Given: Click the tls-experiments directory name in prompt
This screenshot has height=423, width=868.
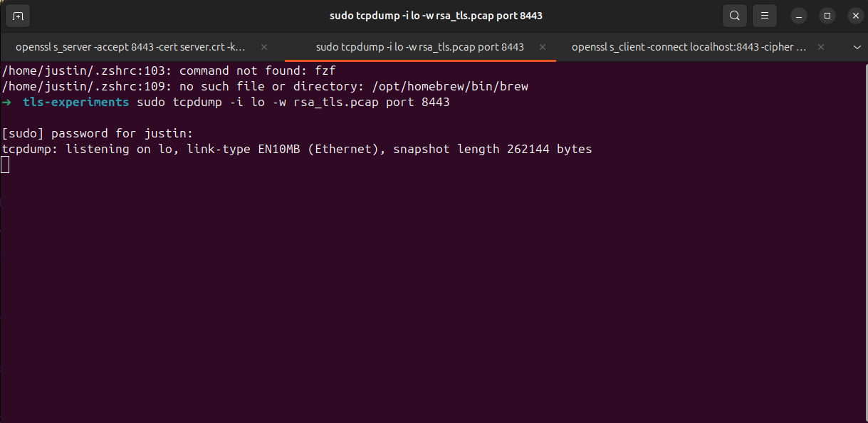Looking at the screenshot, I should [x=75, y=103].
